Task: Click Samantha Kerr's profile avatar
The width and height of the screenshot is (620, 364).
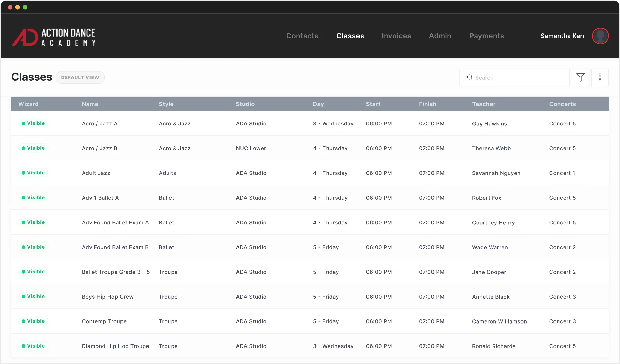Action: pos(600,36)
